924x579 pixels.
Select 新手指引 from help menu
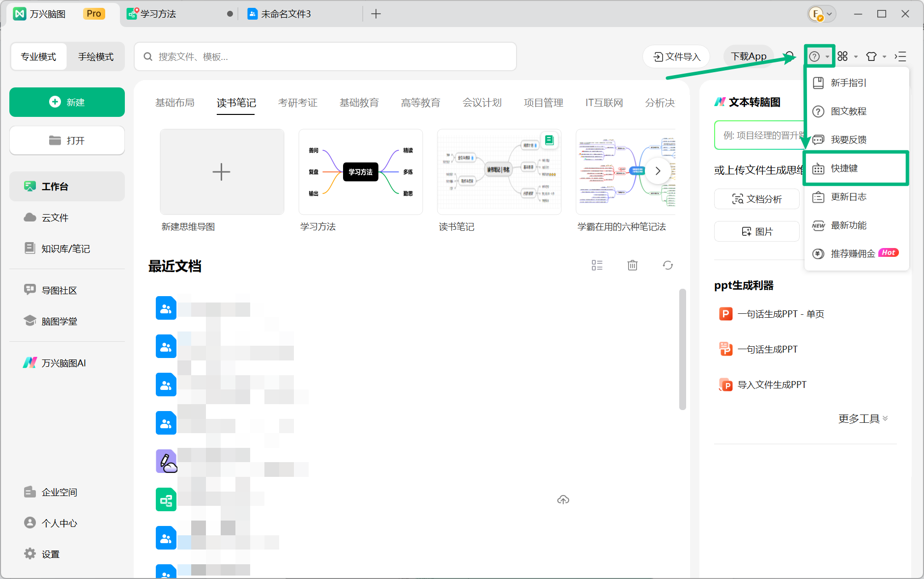[x=857, y=83]
